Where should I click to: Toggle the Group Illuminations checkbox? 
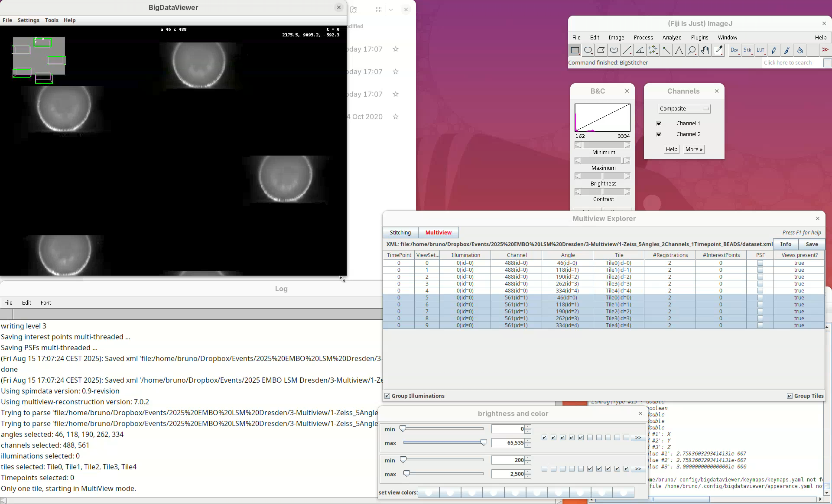(387, 396)
